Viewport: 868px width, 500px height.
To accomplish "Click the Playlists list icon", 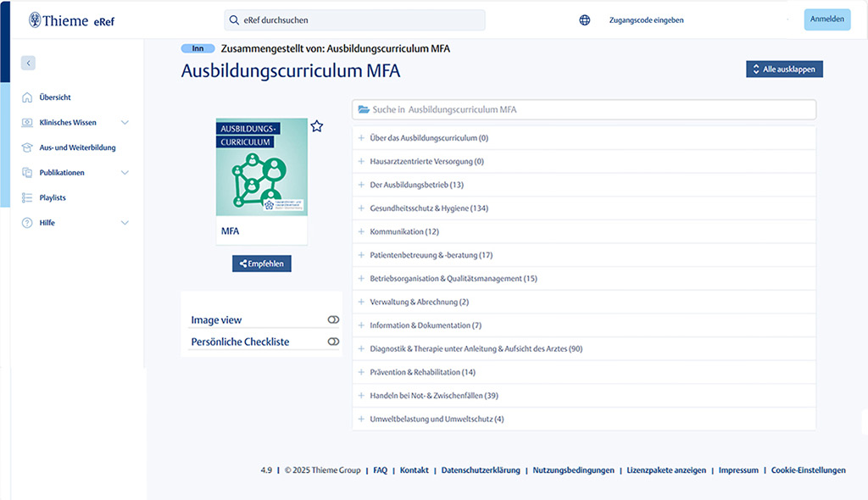I will (27, 197).
